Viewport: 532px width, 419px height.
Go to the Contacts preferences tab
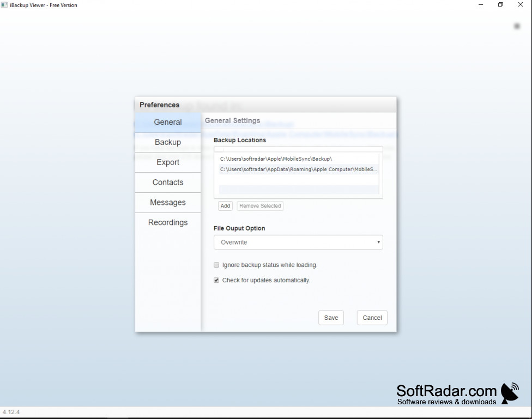tap(168, 182)
